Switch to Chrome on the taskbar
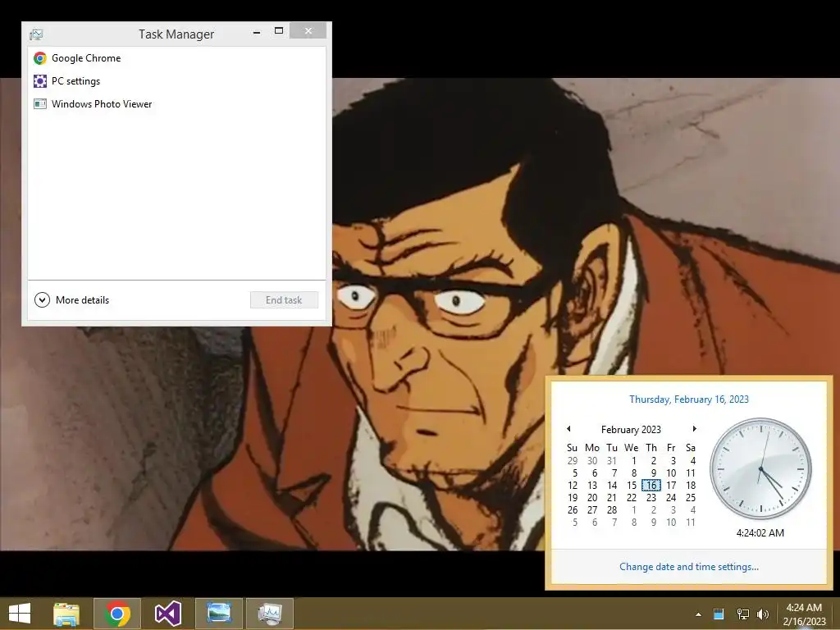Image resolution: width=840 pixels, height=630 pixels. pos(117,614)
